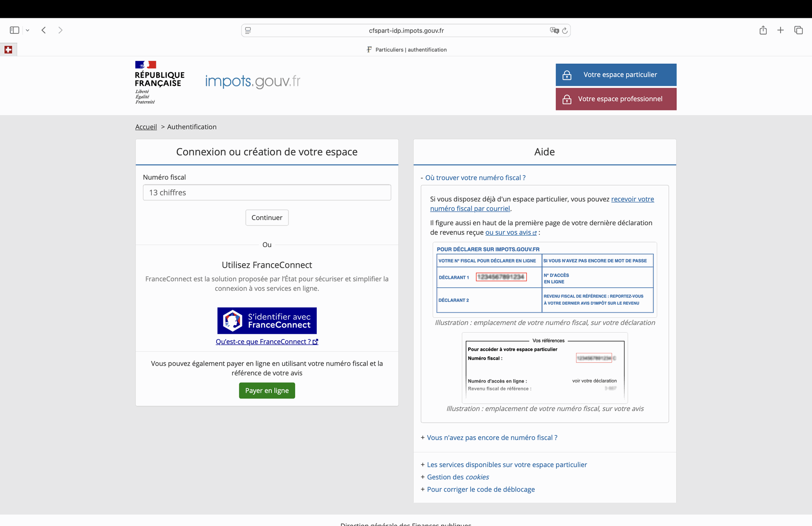Viewport: 812px width, 526px height.
Task: Click the green 'Payer en ligne' button
Action: coord(267,391)
